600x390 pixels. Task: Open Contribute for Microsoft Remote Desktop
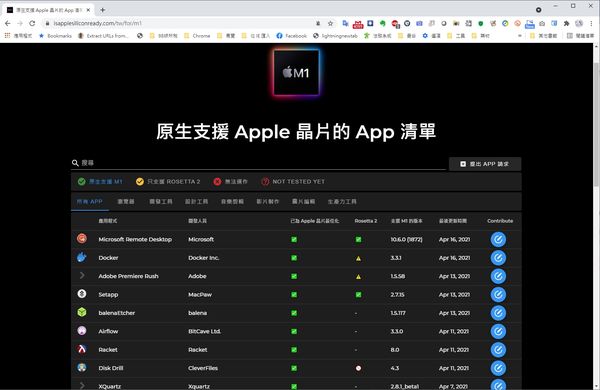coord(498,239)
